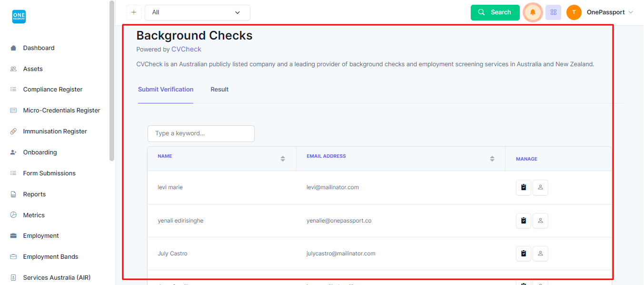Click the orange T user avatar

point(574,12)
